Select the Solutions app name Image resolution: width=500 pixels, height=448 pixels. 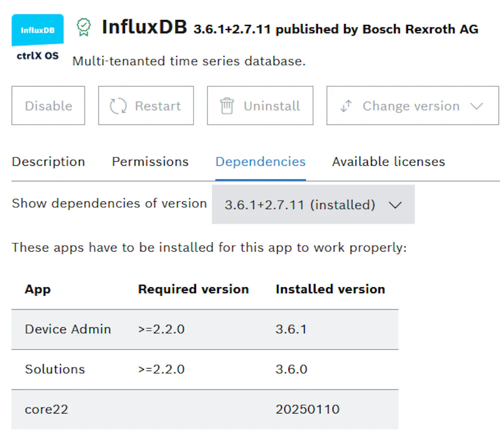click(55, 369)
